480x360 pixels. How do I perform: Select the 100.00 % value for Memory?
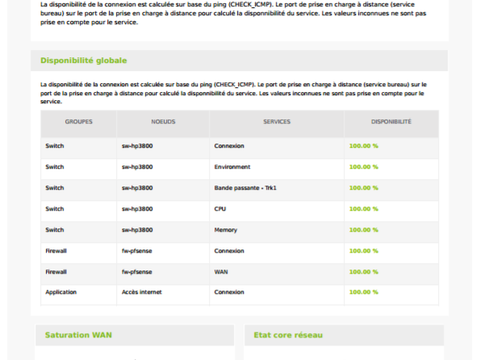coord(364,230)
